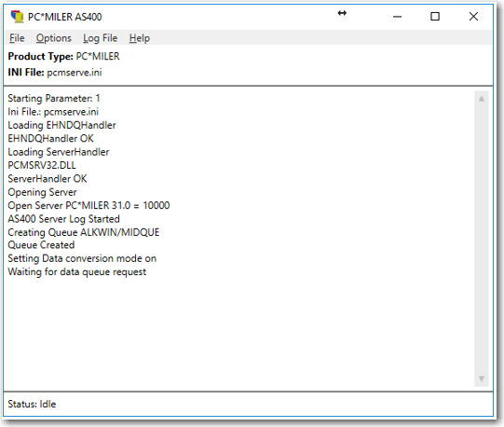
Task: Minimize the PC*MILER AS400 window
Action: (397, 17)
